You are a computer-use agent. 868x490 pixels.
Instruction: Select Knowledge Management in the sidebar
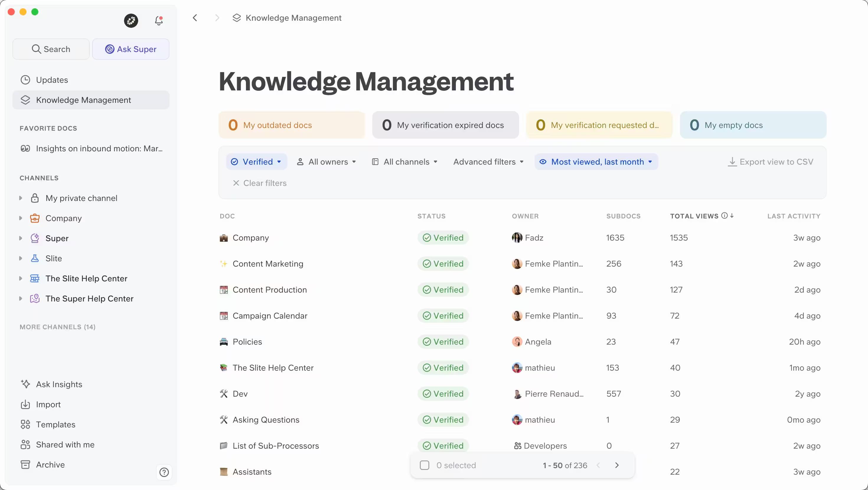pyautogui.click(x=91, y=100)
